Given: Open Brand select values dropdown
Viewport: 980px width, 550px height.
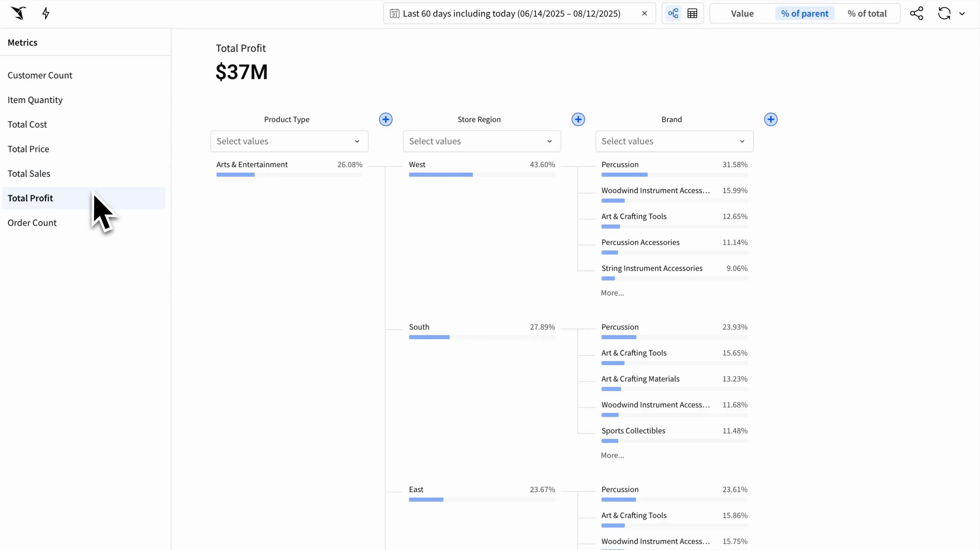Looking at the screenshot, I should click(674, 141).
